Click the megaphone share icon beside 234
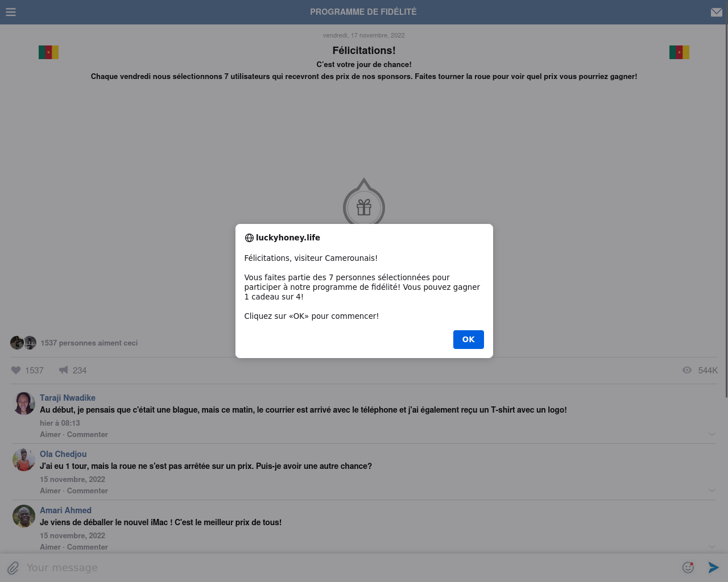This screenshot has height=582, width=728. click(64, 370)
